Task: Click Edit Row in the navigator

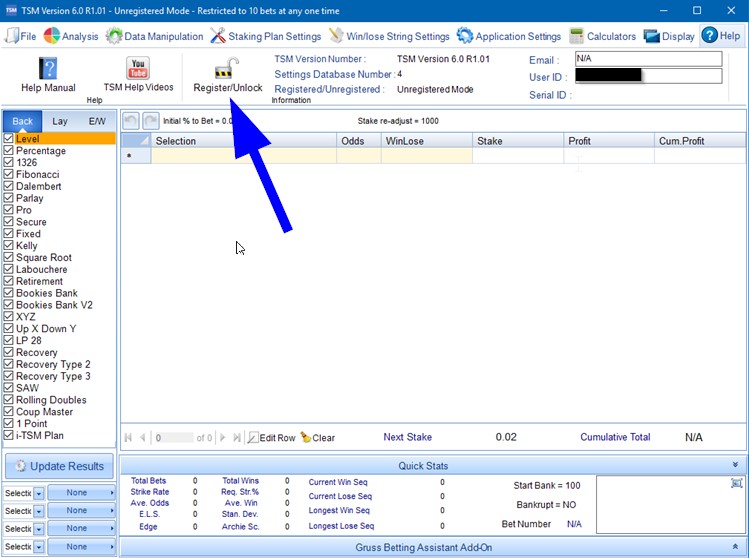Action: pyautogui.click(x=271, y=437)
